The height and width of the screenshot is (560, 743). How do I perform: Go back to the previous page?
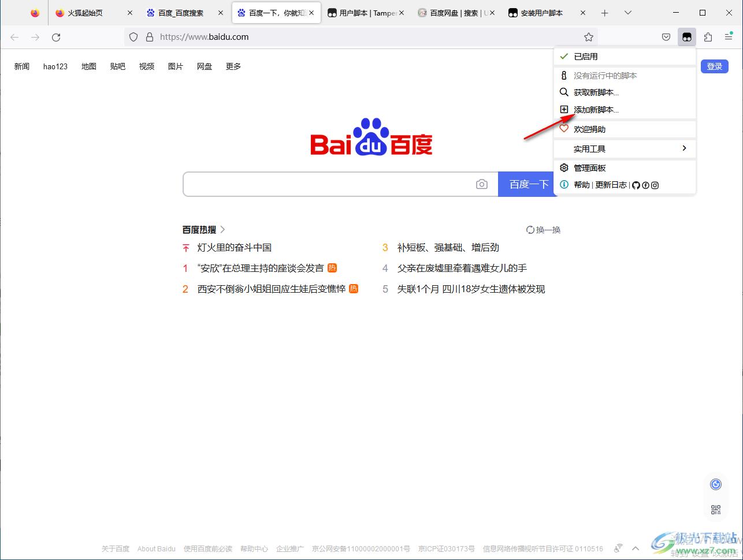pyautogui.click(x=14, y=37)
